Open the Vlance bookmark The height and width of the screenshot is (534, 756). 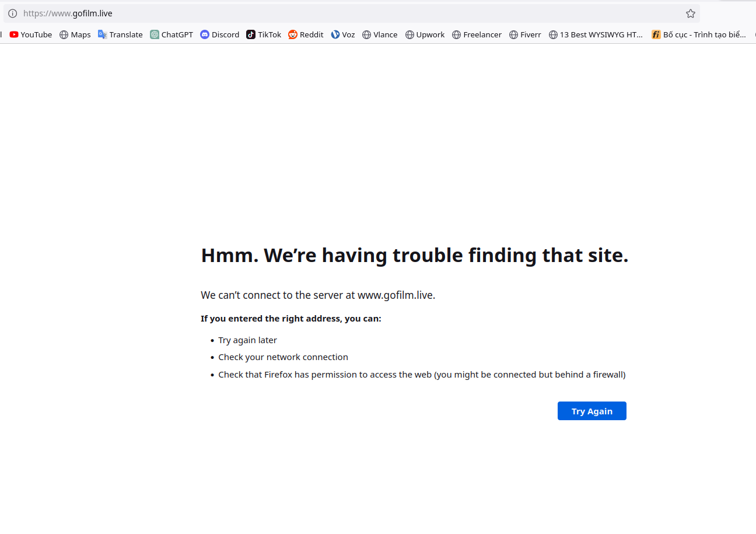coord(380,34)
